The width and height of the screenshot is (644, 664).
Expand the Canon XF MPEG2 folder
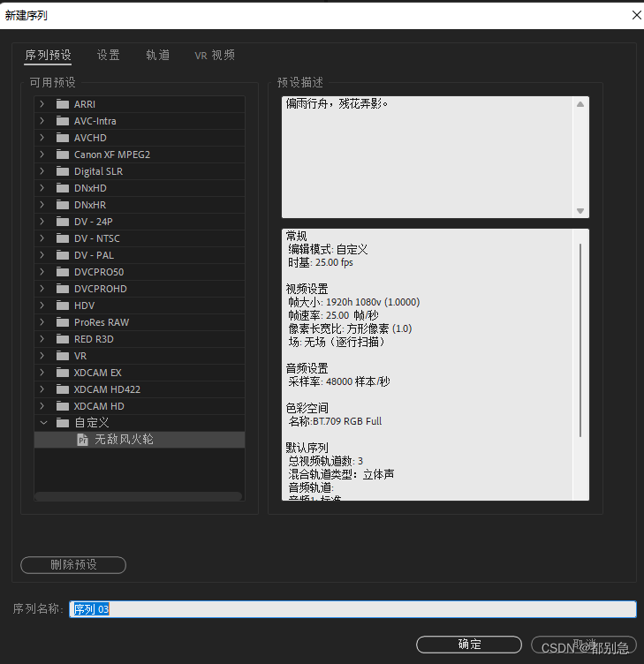point(42,155)
